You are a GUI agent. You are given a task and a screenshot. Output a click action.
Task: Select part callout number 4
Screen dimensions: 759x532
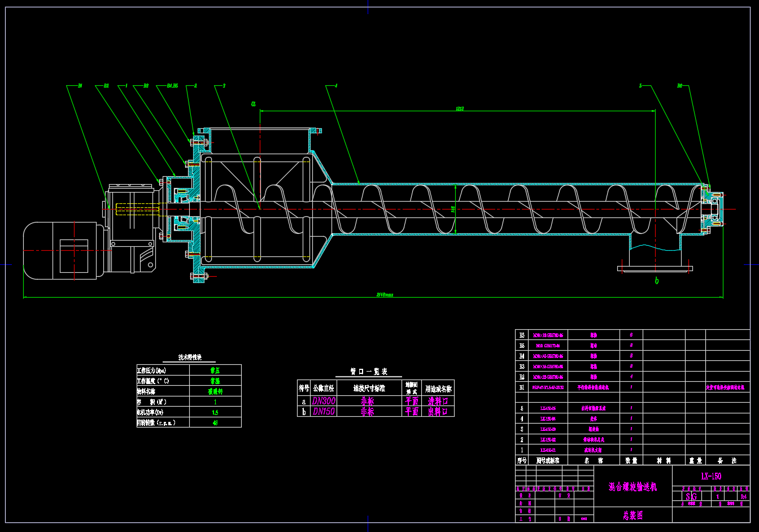tap(336, 86)
